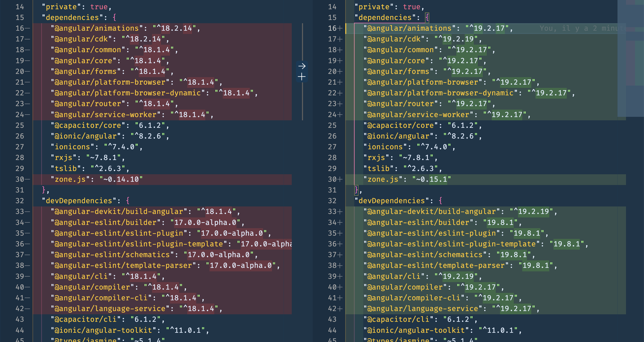Click the "tslib" dependency in the left editor
The height and width of the screenshot is (342, 644).
tap(65, 168)
